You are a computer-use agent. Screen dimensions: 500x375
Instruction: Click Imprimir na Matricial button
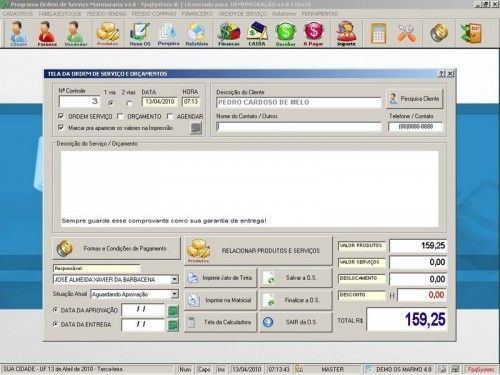[221, 300]
